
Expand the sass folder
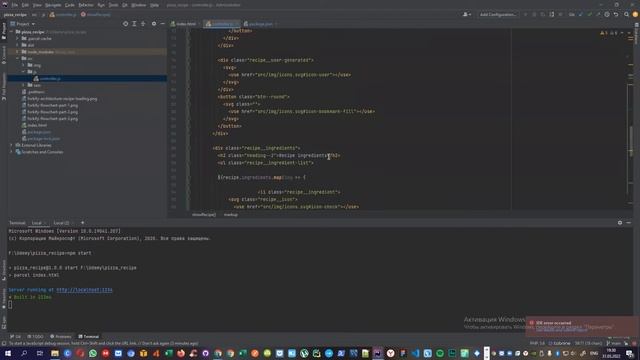pos(24,85)
